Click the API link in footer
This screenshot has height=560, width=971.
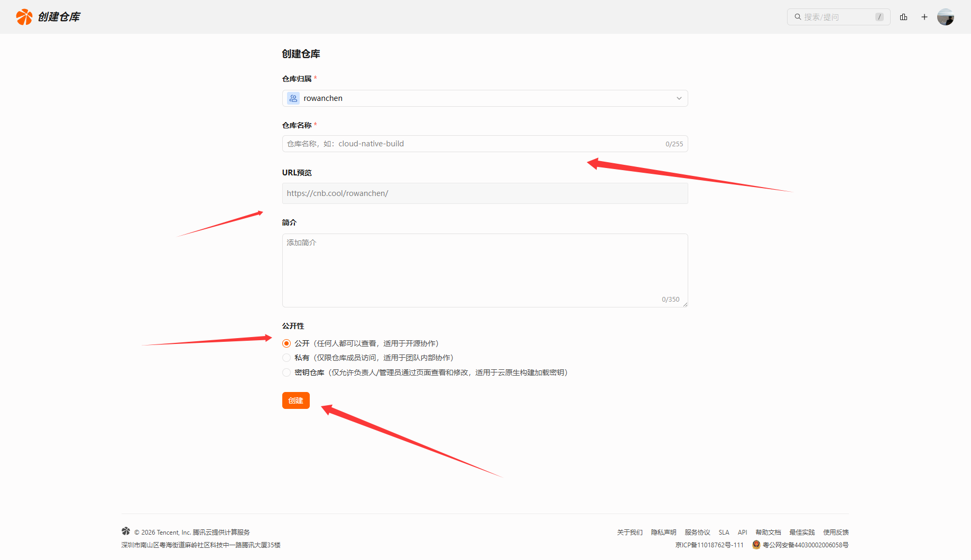742,532
